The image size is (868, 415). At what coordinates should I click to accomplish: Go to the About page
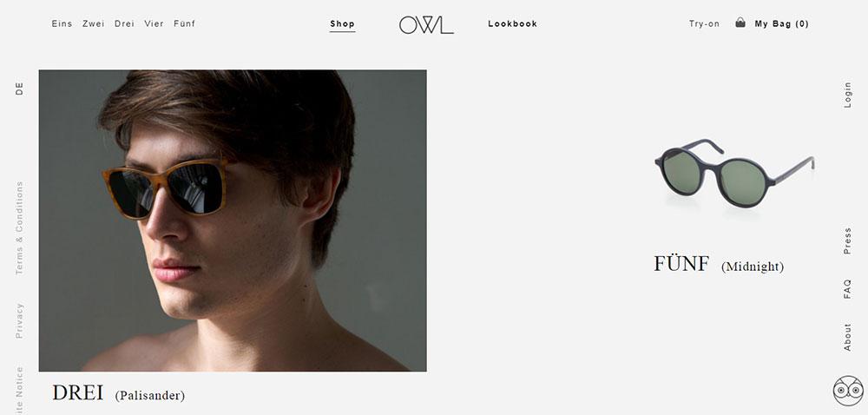(847, 337)
